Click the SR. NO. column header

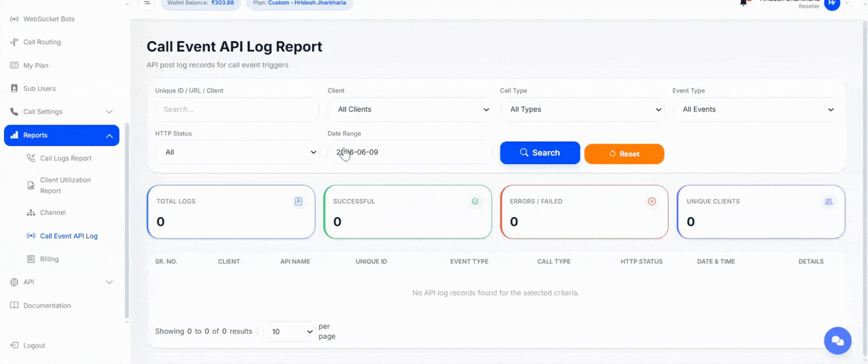click(x=166, y=262)
